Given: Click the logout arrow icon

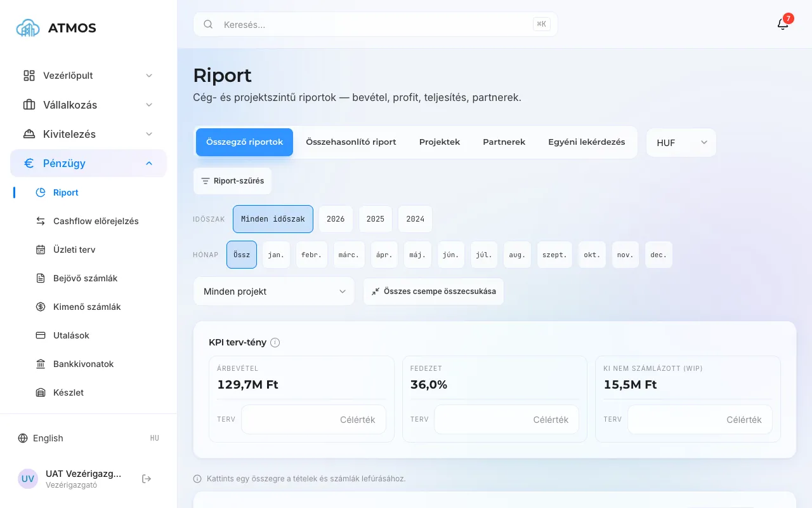Looking at the screenshot, I should click(147, 479).
